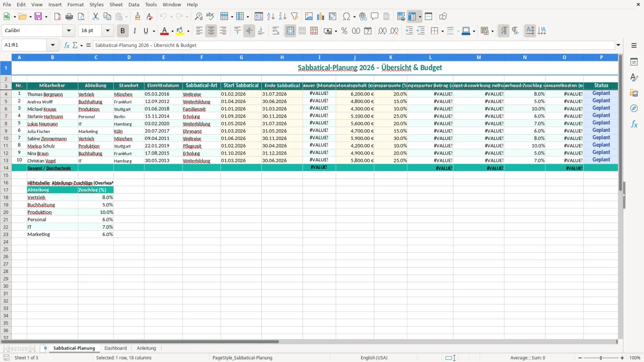Viewport: 644px width, 362px height.
Task: Toggle Bold formatting
Action: pos(122,31)
